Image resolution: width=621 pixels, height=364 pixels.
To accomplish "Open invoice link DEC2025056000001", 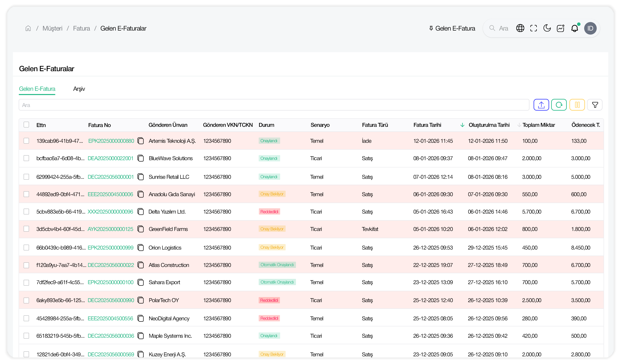I will tap(111, 177).
